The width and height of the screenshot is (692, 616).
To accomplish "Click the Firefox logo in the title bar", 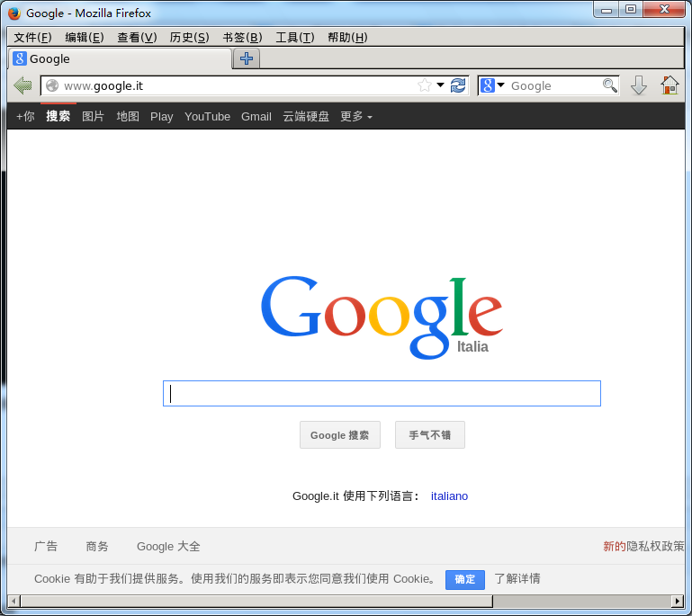I will point(14,13).
